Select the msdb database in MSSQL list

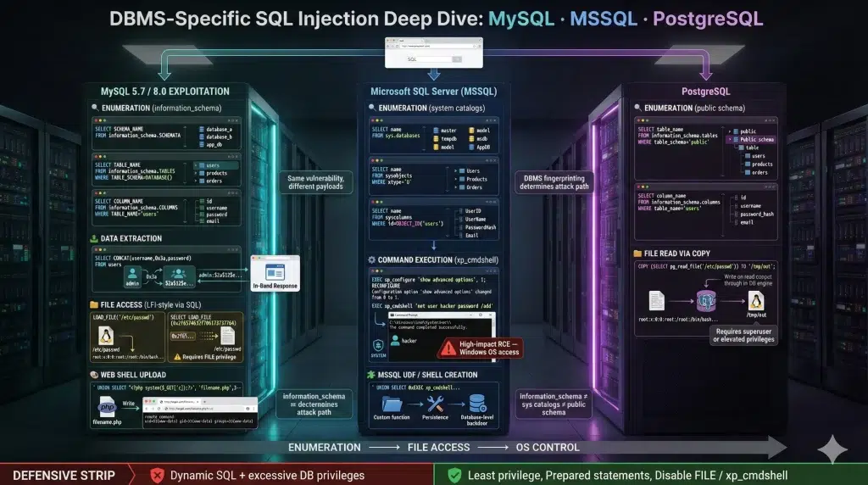[478, 139]
